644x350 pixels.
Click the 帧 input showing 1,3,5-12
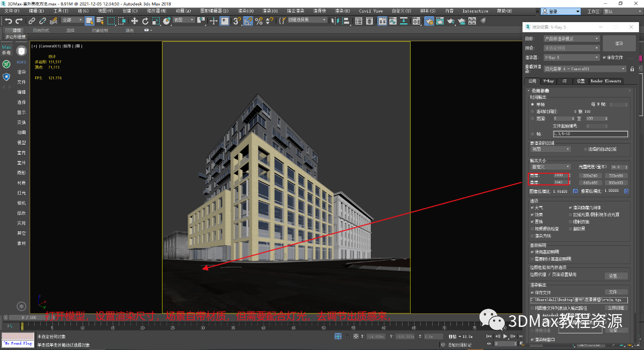click(590, 133)
